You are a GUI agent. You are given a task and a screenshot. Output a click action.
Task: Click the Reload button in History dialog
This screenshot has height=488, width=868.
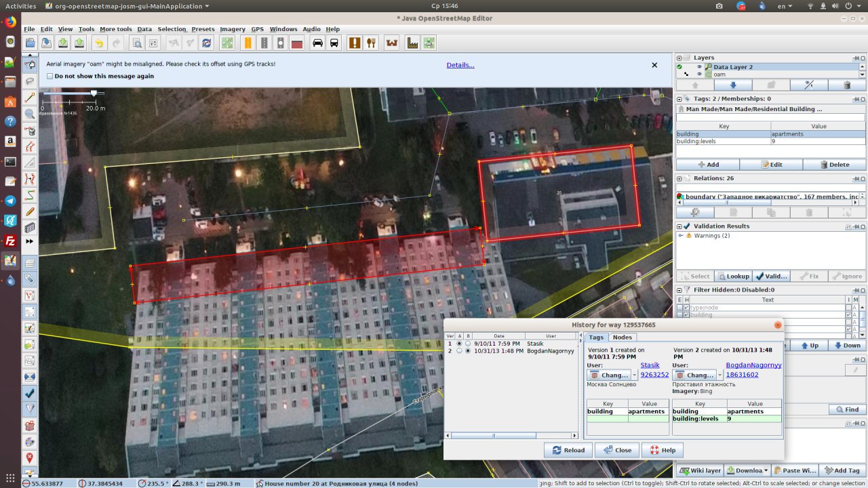tap(568, 450)
